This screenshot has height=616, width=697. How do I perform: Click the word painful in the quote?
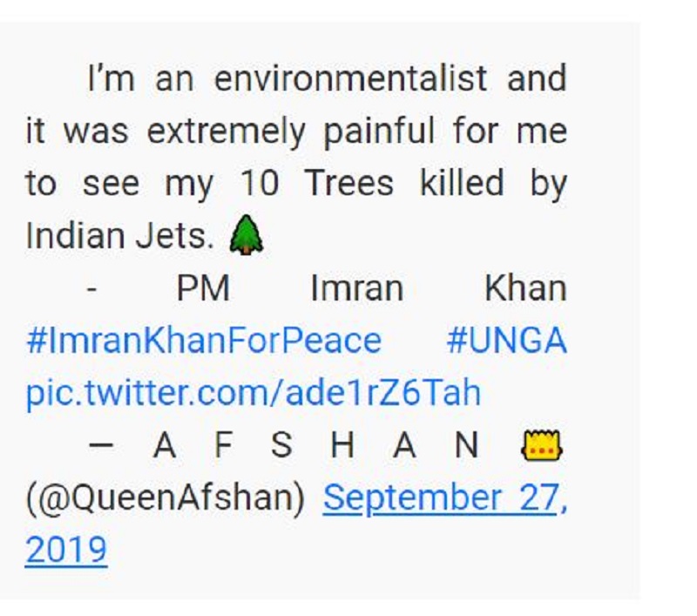(379, 131)
